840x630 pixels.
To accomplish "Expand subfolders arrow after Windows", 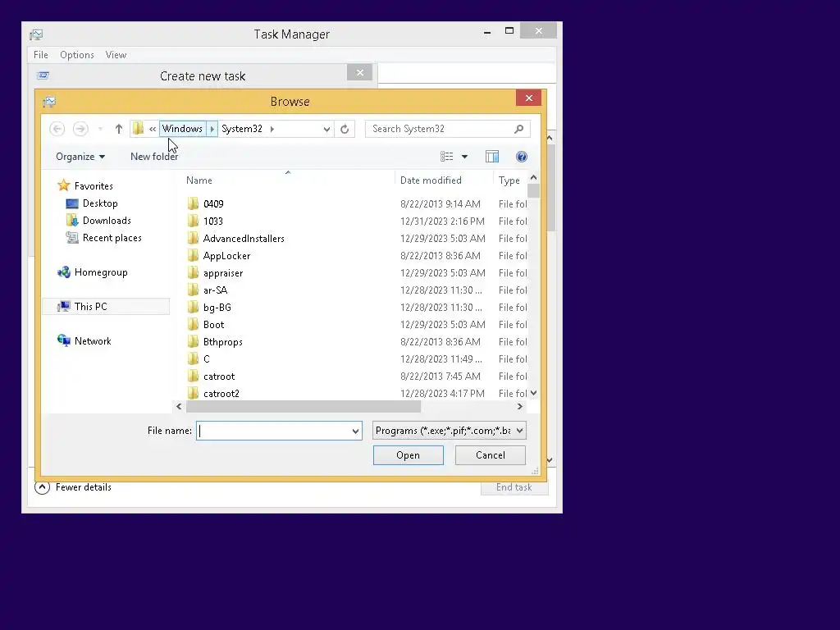I will tap(212, 129).
